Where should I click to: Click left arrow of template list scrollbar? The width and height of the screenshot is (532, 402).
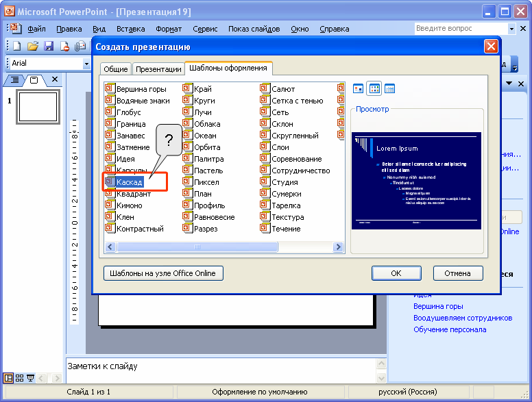[110, 247]
